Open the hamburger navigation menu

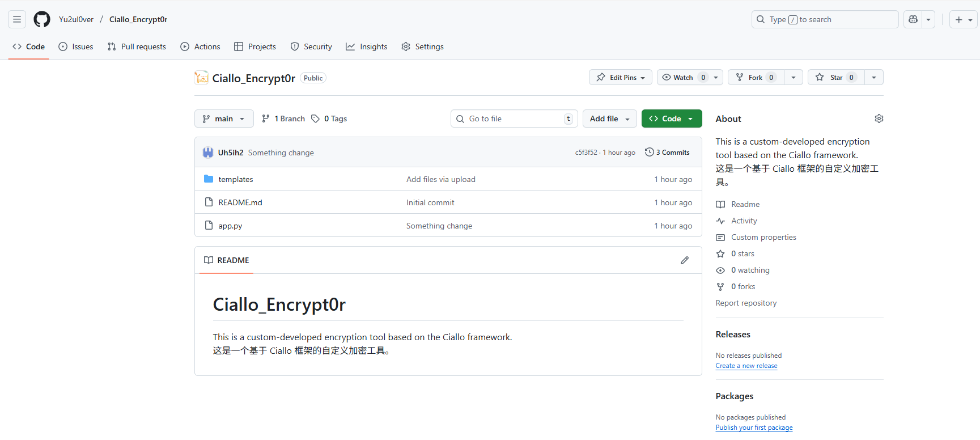coord(17,19)
